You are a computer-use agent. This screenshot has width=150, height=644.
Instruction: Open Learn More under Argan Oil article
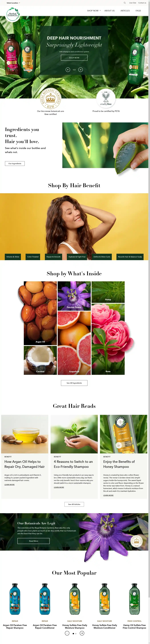point(9,485)
